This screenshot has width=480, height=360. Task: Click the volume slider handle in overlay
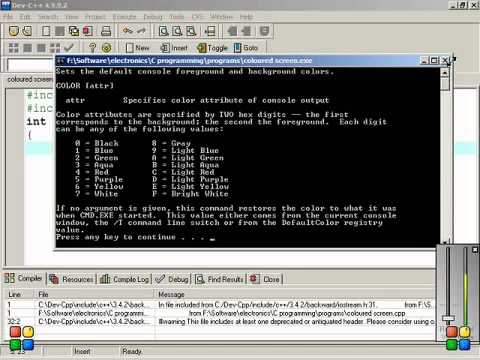click(x=448, y=318)
